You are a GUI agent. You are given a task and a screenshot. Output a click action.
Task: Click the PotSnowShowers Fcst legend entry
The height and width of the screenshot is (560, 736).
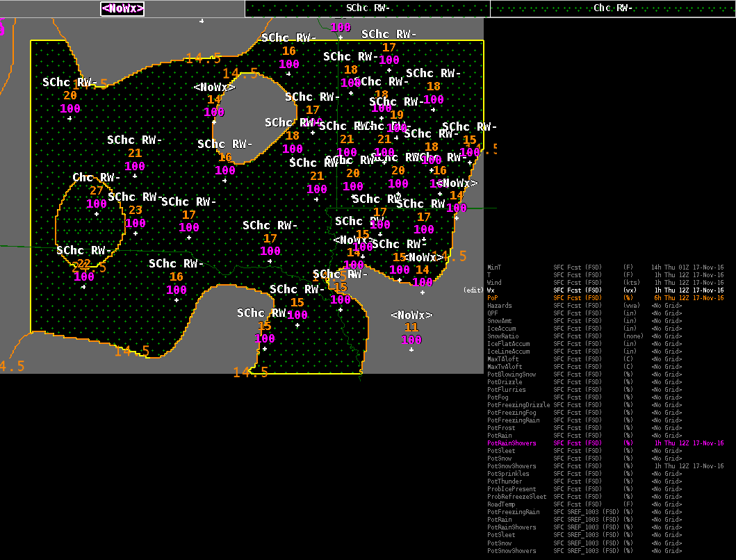(x=512, y=466)
